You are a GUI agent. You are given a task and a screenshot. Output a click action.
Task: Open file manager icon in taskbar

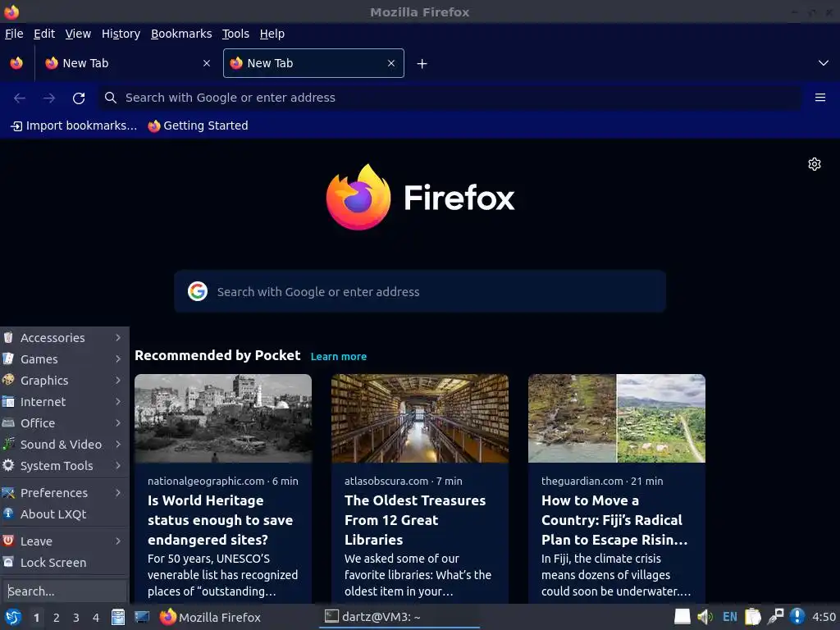[x=118, y=617]
